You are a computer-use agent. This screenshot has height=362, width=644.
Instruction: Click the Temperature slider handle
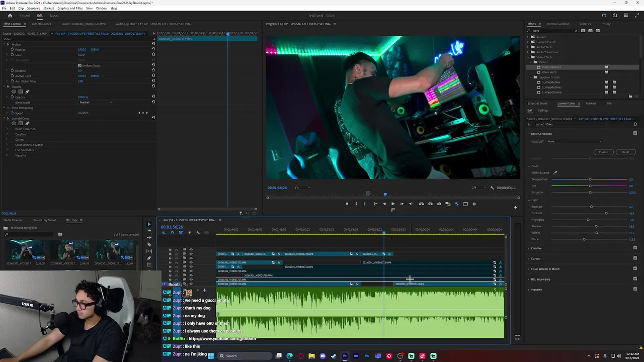click(590, 179)
